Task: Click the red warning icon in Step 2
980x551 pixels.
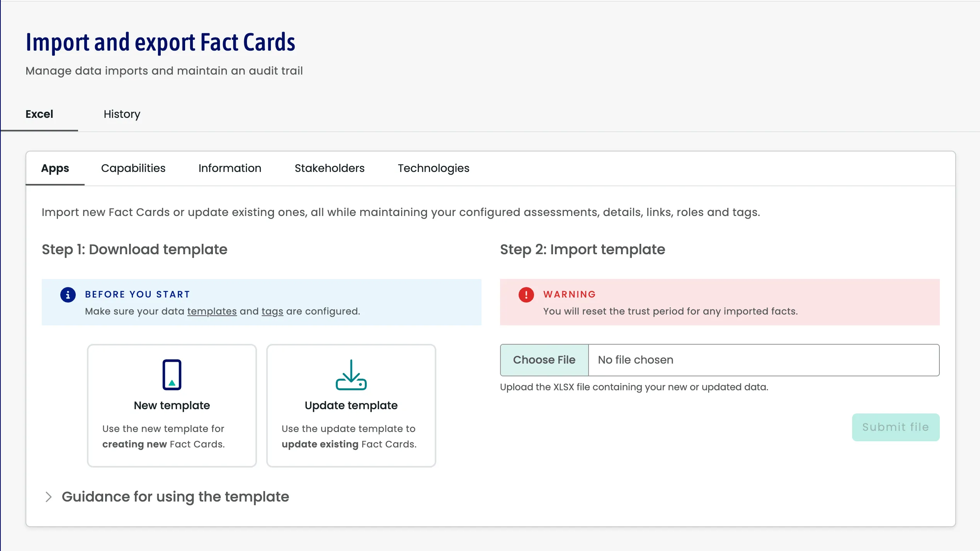Action: (x=526, y=294)
